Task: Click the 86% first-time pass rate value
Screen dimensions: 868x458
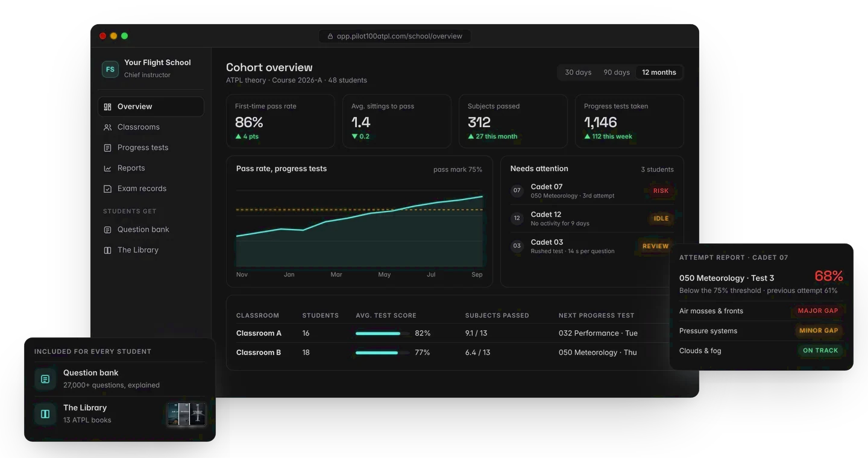Action: tap(249, 122)
